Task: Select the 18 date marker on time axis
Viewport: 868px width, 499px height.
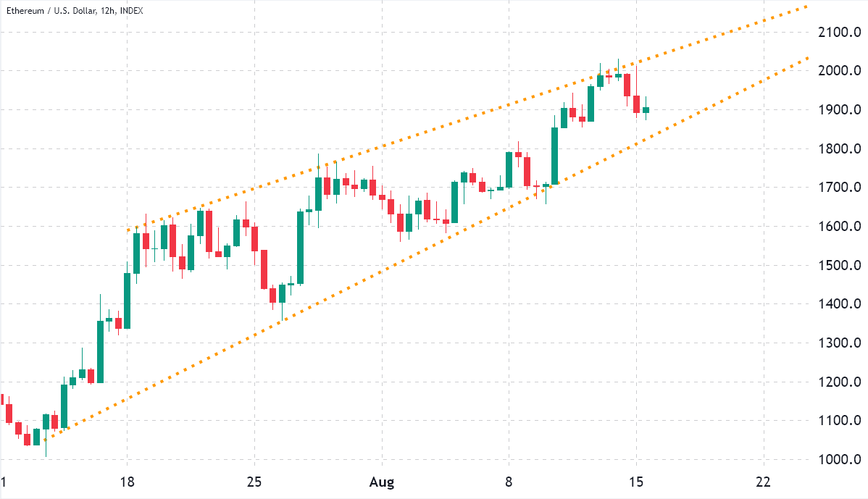Action: (x=128, y=482)
